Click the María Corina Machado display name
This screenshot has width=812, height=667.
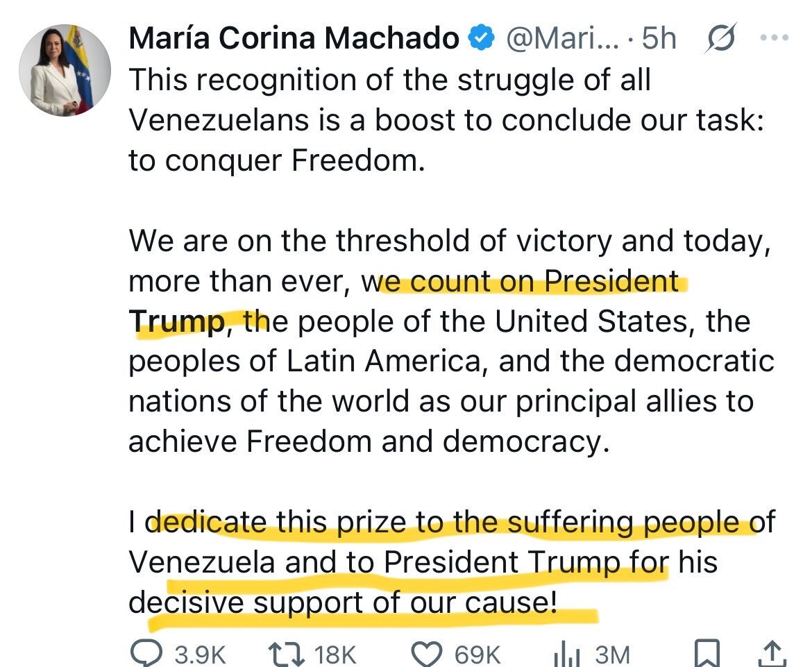click(294, 39)
